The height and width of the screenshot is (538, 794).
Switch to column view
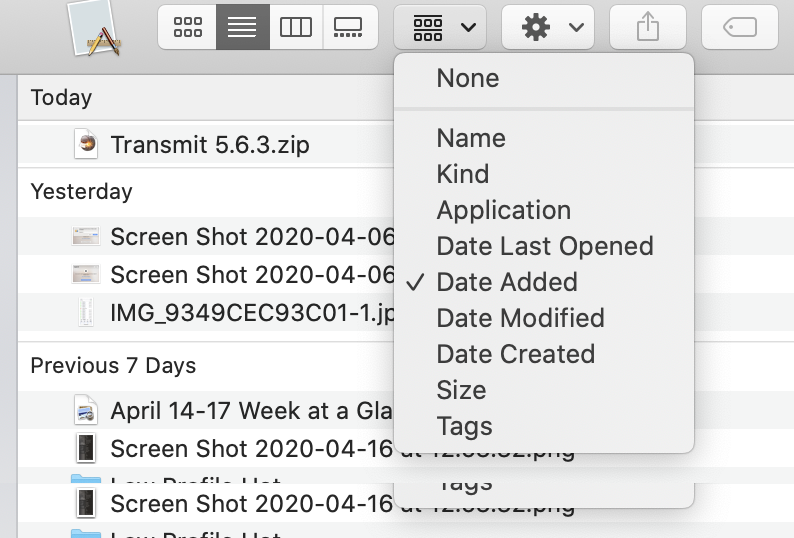coord(296,27)
